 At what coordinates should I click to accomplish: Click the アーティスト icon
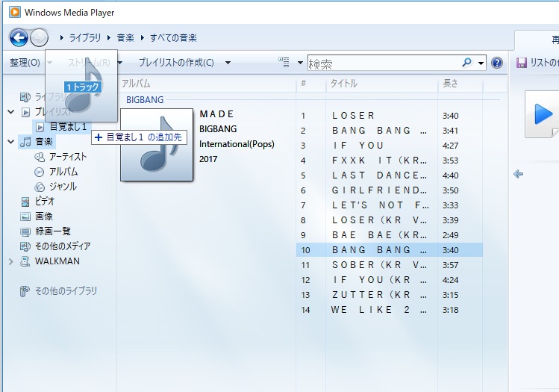[x=40, y=157]
